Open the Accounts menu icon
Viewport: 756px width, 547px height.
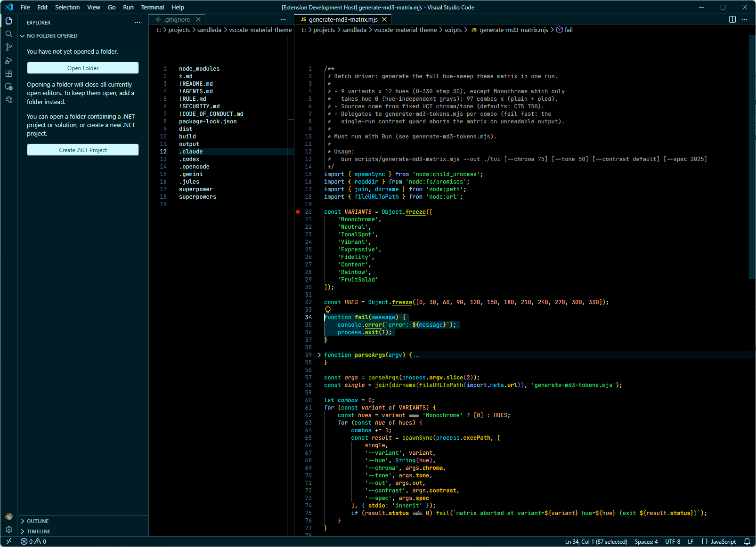8,516
